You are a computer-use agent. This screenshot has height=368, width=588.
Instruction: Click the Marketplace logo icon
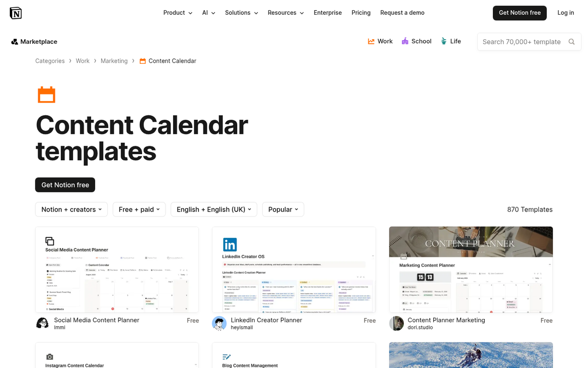(14, 42)
